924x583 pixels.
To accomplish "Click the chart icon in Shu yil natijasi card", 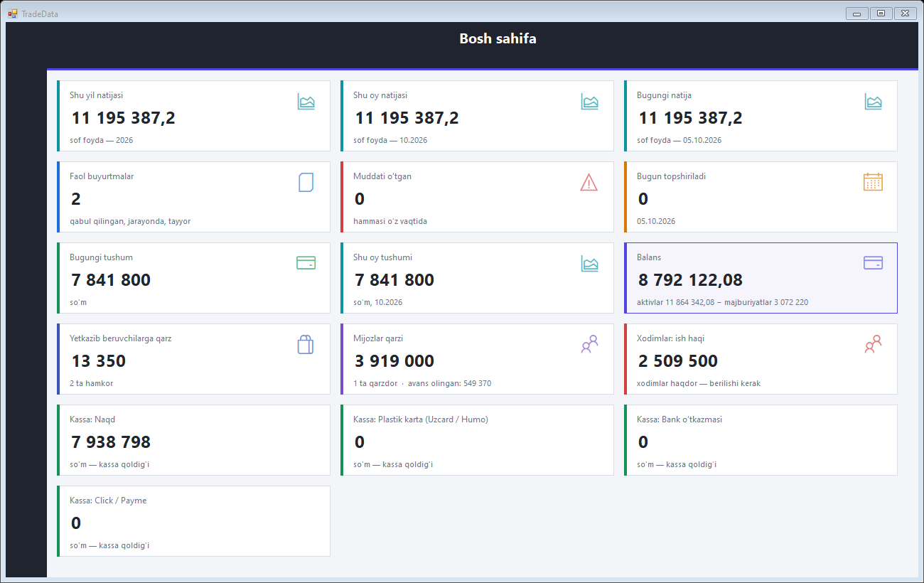I will [x=306, y=102].
